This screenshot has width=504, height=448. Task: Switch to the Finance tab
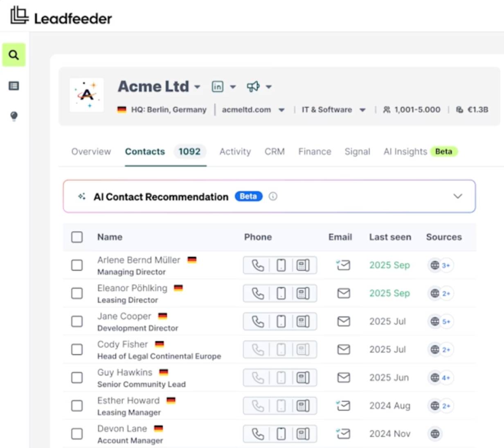[x=315, y=152]
